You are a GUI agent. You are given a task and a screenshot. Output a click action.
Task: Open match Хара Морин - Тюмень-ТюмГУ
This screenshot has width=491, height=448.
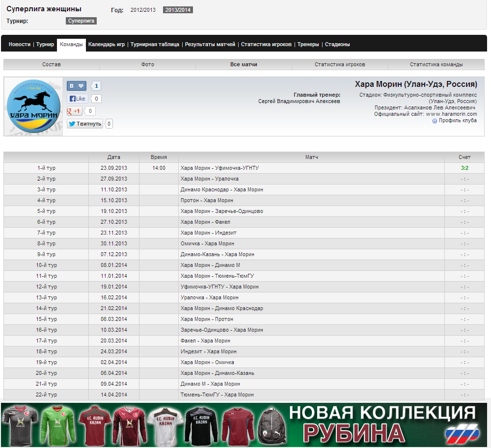point(217,276)
